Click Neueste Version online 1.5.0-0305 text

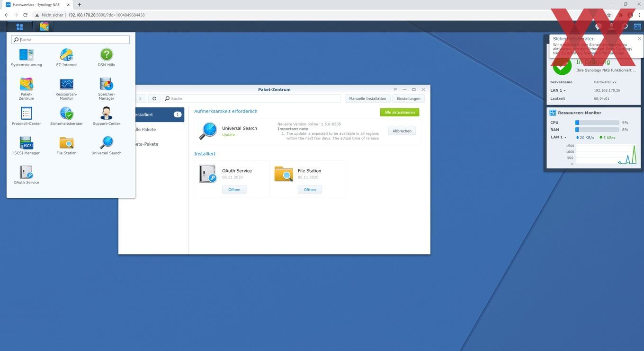tap(309, 124)
